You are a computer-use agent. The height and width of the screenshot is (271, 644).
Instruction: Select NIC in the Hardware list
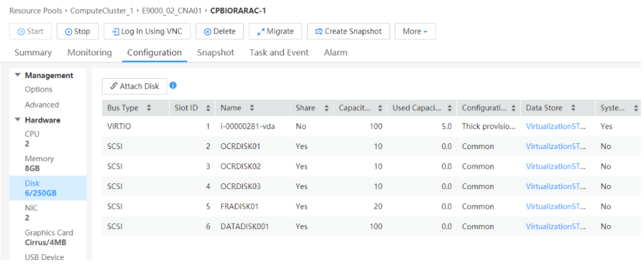32,208
